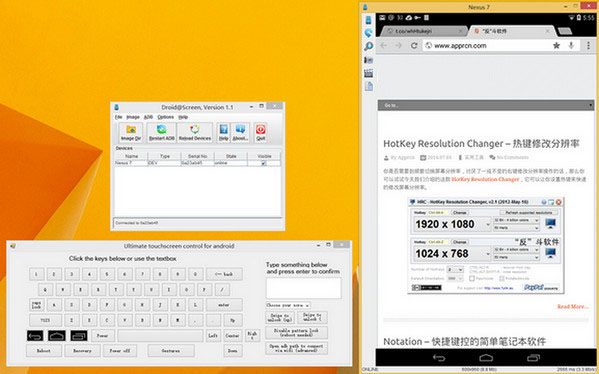Click 'Disable pattern lock' button
Image resolution: width=599 pixels, height=374 pixels.
click(x=296, y=332)
